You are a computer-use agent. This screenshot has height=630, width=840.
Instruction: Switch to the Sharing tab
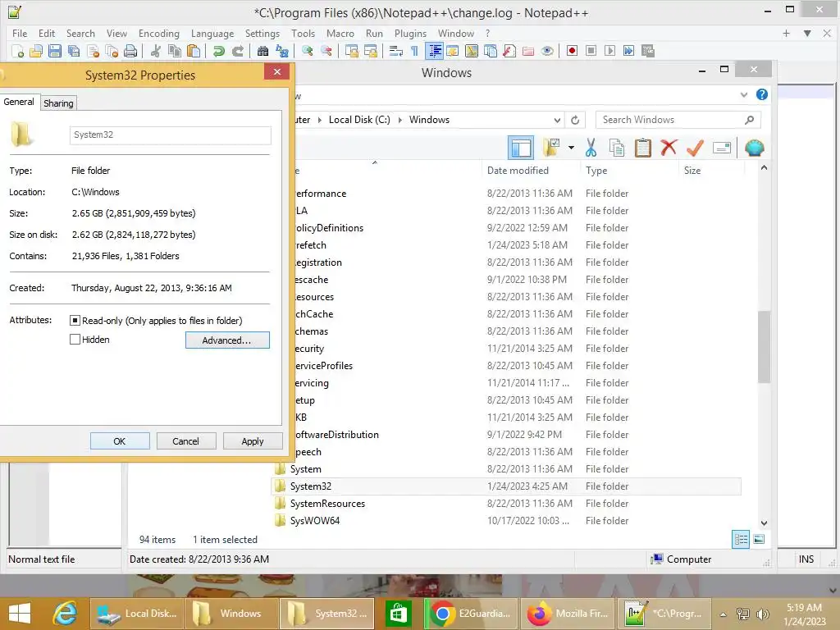tap(58, 103)
